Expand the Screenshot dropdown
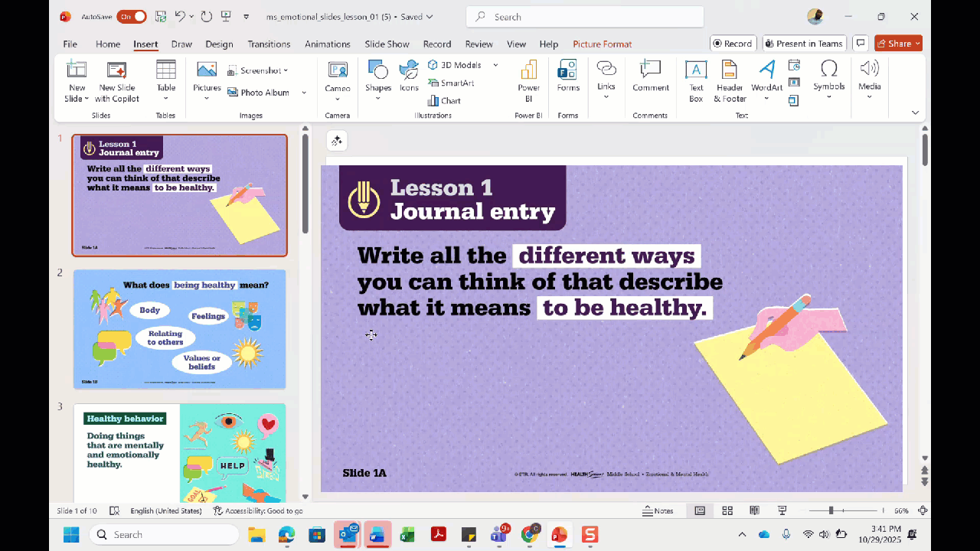This screenshot has width=980, height=551. point(286,70)
